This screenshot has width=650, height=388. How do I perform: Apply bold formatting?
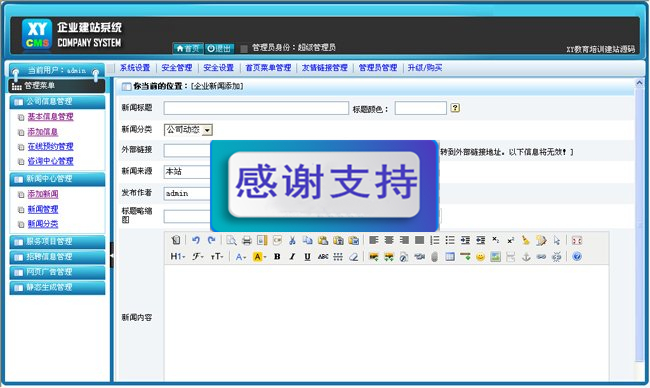[277, 257]
